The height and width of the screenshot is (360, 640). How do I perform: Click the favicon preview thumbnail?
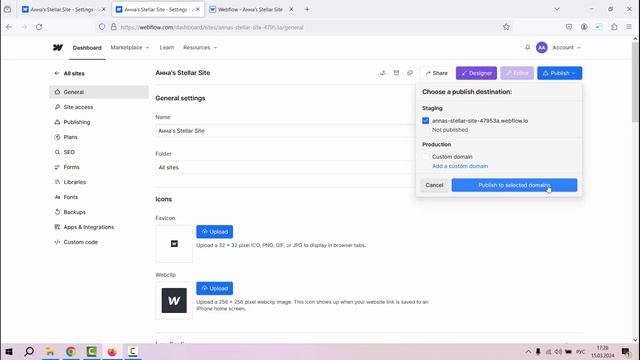pyautogui.click(x=174, y=244)
